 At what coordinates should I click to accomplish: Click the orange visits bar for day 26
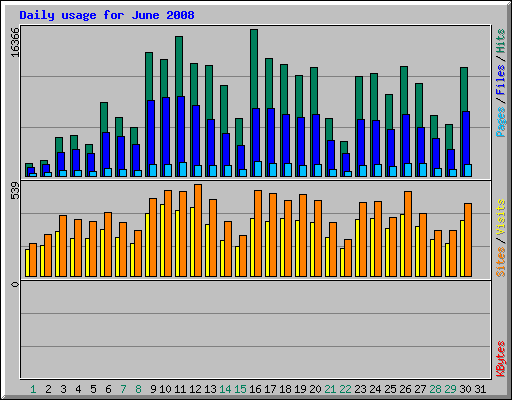[x=408, y=234]
